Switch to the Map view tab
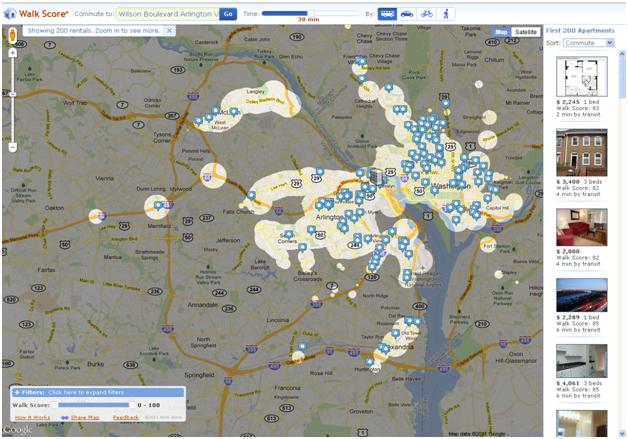This screenshot has height=439, width=628. (501, 32)
